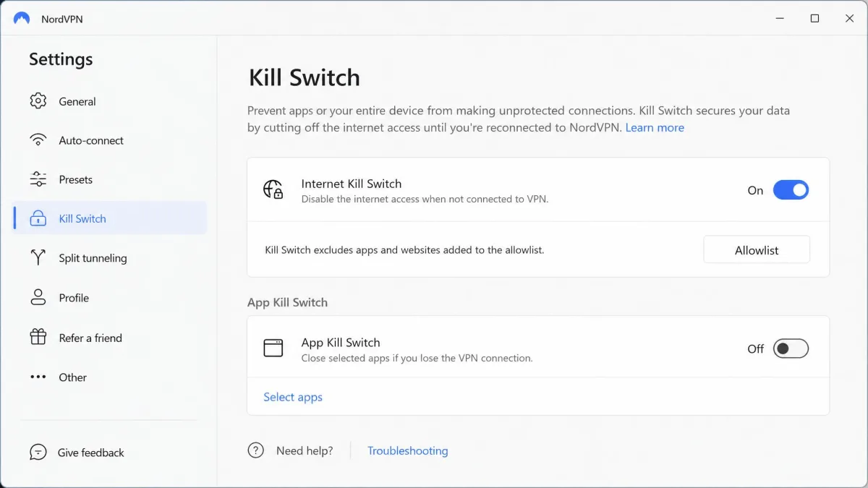Click the General gear icon

(x=38, y=101)
